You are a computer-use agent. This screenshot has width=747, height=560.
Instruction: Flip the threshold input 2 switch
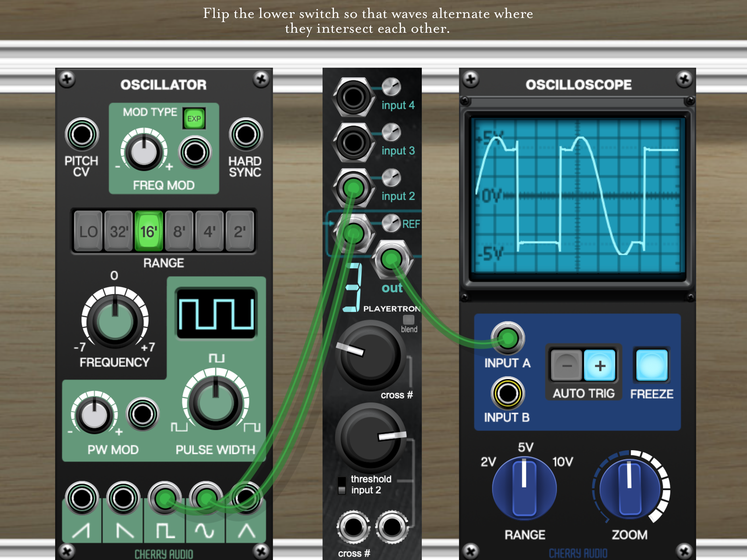(342, 485)
